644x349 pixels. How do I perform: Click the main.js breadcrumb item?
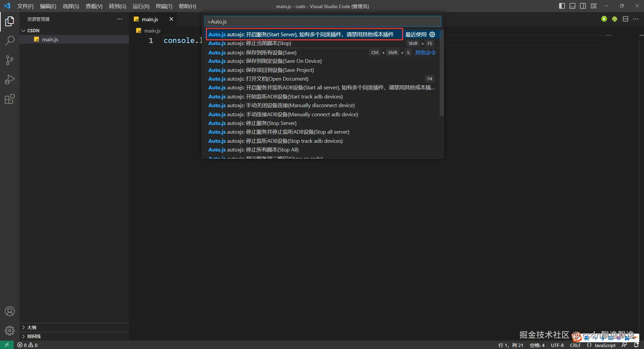(x=152, y=31)
